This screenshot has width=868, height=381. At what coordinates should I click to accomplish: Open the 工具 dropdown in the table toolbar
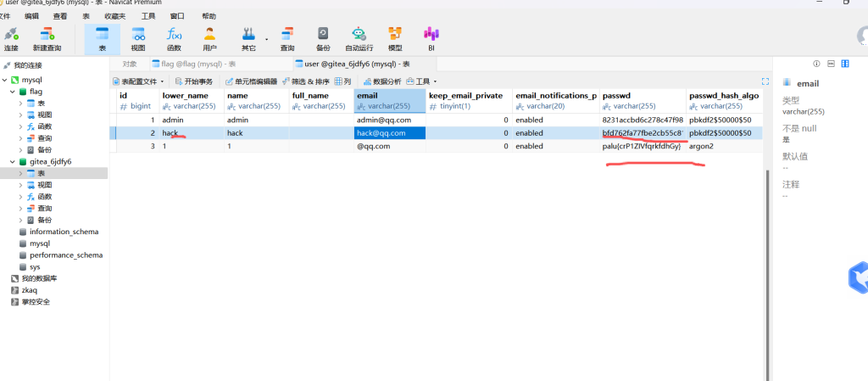[422, 81]
